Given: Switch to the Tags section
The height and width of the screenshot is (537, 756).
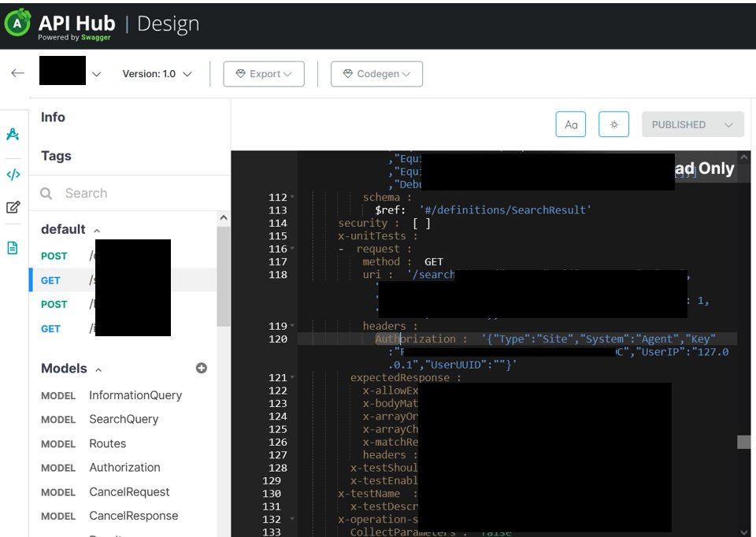Looking at the screenshot, I should (55, 156).
